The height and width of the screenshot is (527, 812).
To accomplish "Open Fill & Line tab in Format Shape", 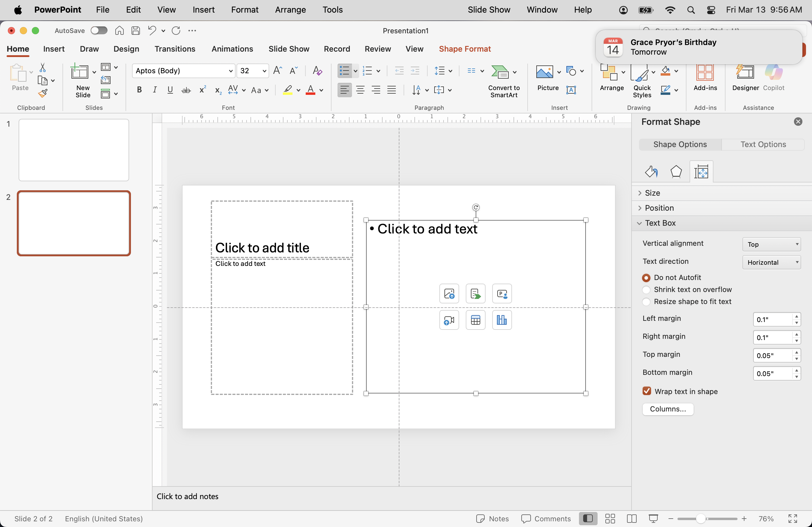I will 651,172.
